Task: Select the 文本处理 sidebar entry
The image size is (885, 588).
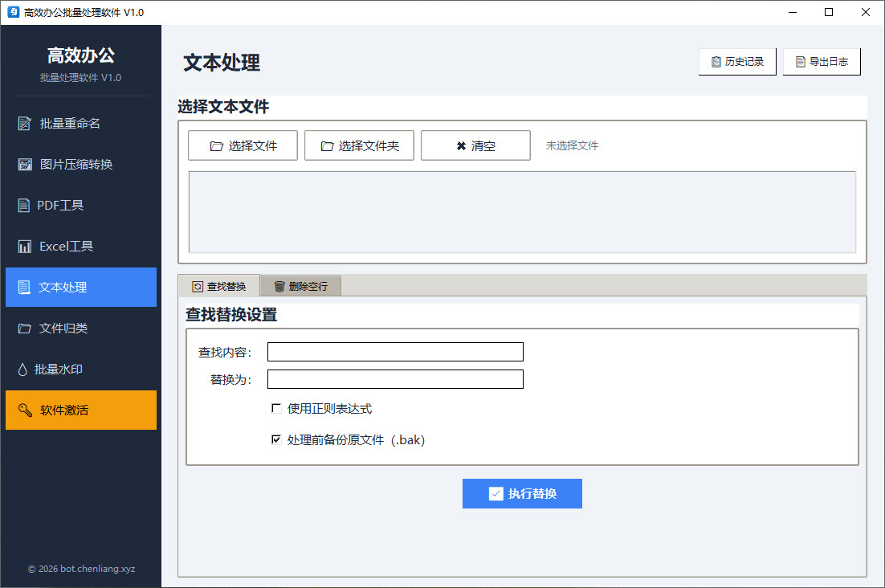Action: [81, 288]
